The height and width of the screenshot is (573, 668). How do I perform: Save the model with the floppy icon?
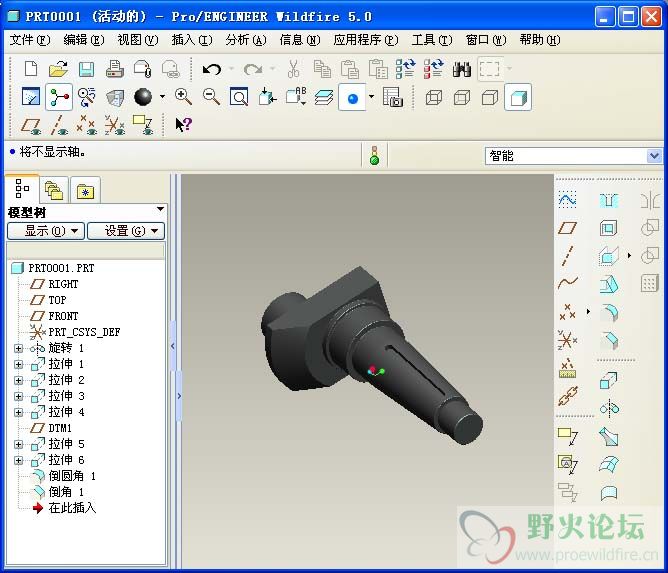86,69
